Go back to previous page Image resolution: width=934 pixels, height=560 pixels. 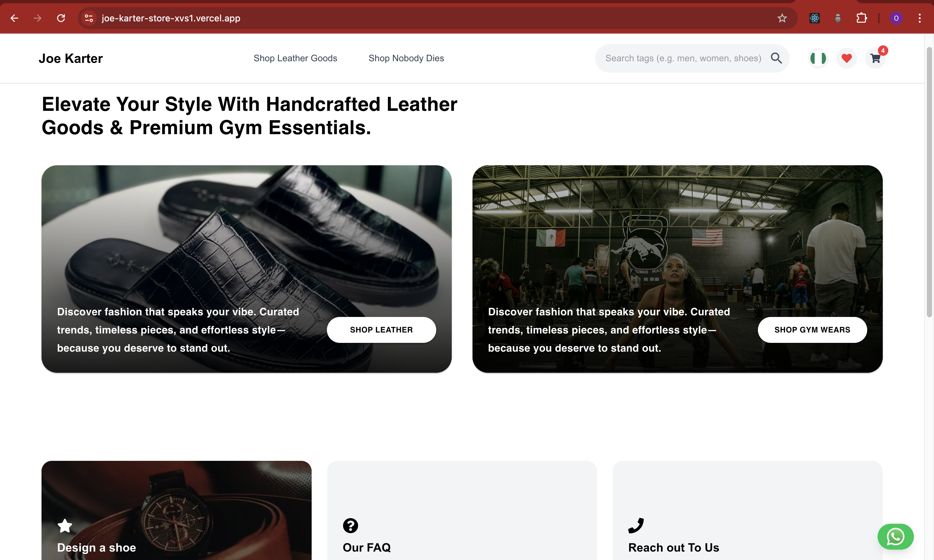click(x=14, y=18)
